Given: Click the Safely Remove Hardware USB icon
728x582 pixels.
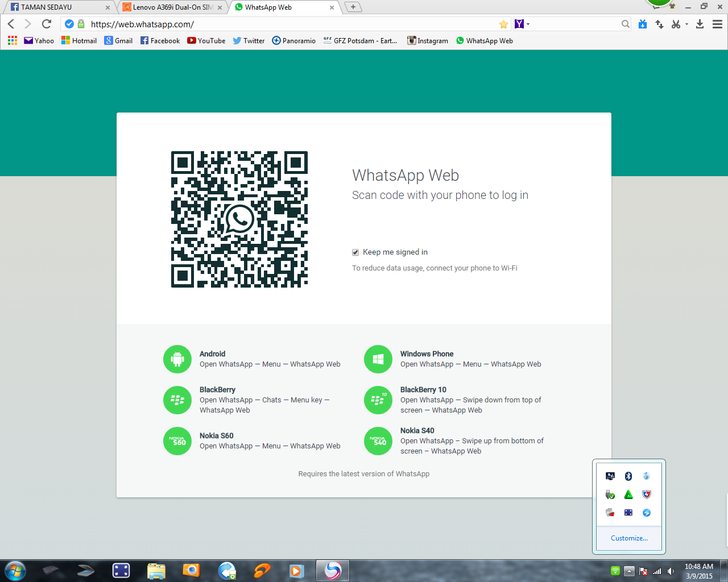Looking at the screenshot, I should [610, 494].
